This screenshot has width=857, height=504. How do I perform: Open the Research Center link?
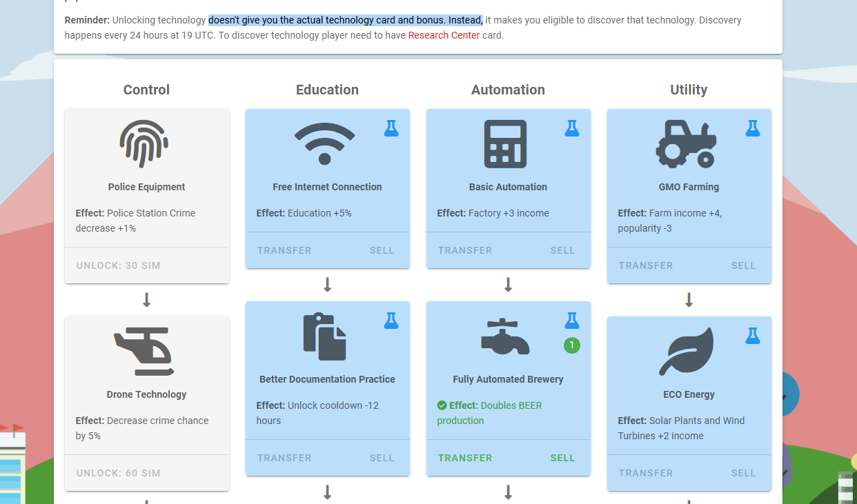[x=444, y=35]
